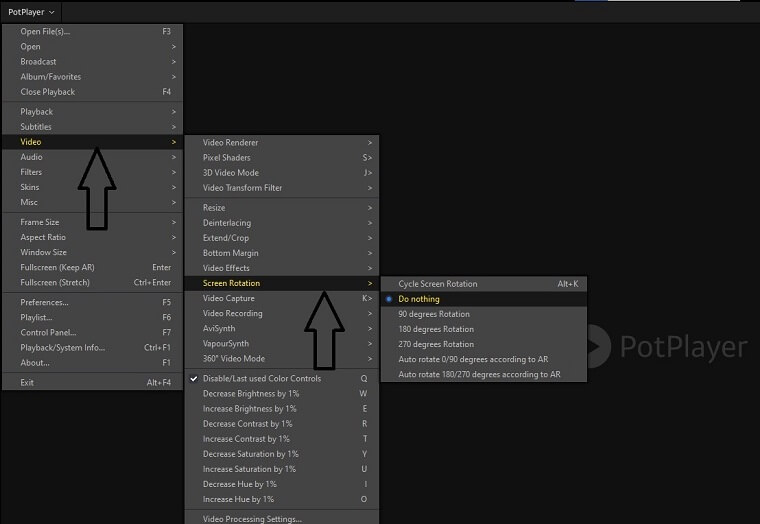Open the Video Transform Filter submenu

coord(282,188)
